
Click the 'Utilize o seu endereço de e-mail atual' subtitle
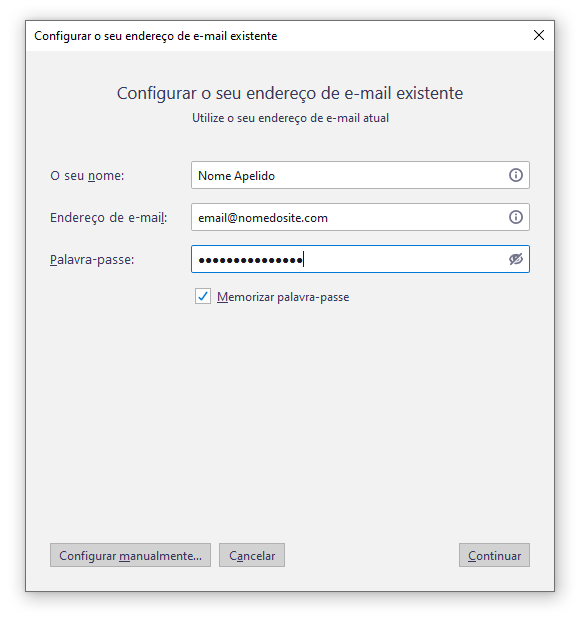coord(290,118)
